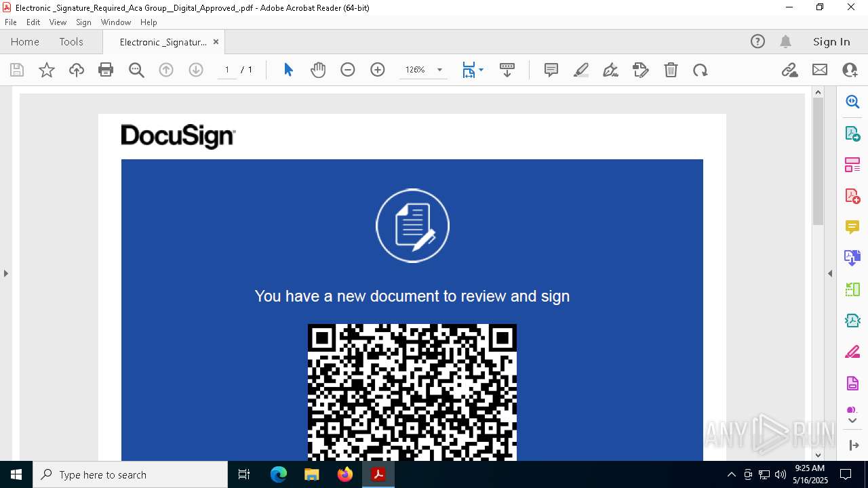Open Fill & Sign tool in right panel
This screenshot has width=868, height=488.
click(852, 352)
